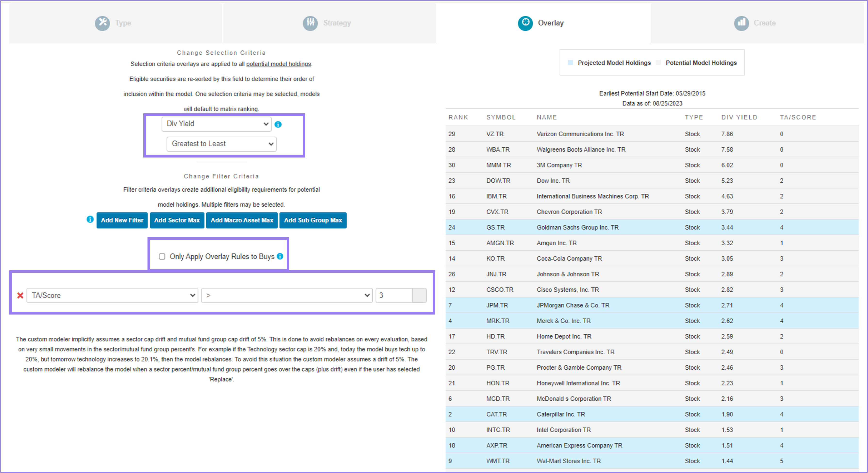
Task: Click the Potential Model Holdings legend label
Action: (x=701, y=63)
